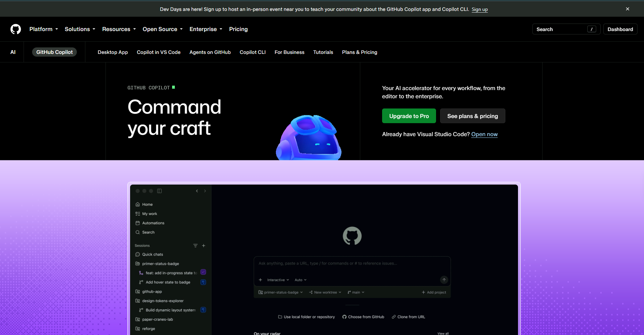Click the plus icon beside Sessions
This screenshot has height=335, width=644.
[204, 246]
